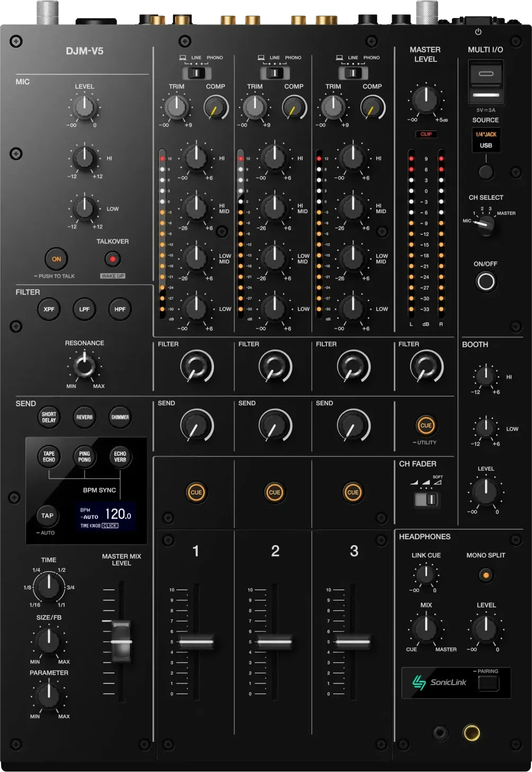Choose SHORT DELAY send effect
The width and height of the screenshot is (532, 772).
coord(49,417)
